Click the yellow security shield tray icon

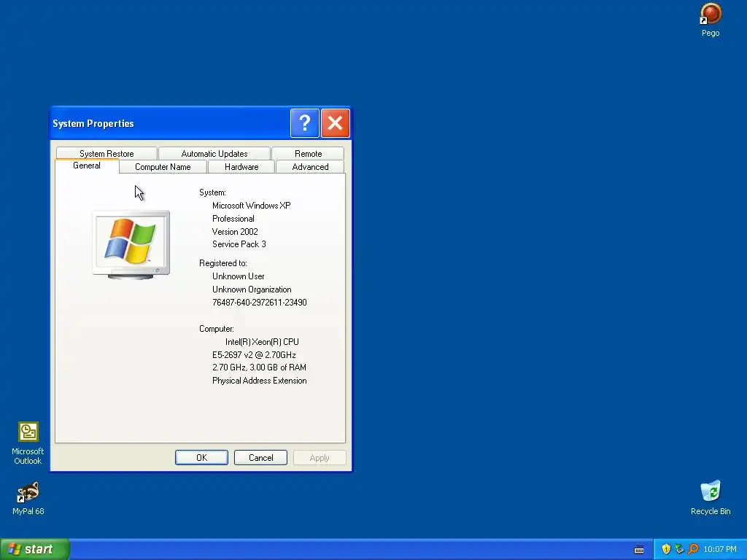[666, 549]
